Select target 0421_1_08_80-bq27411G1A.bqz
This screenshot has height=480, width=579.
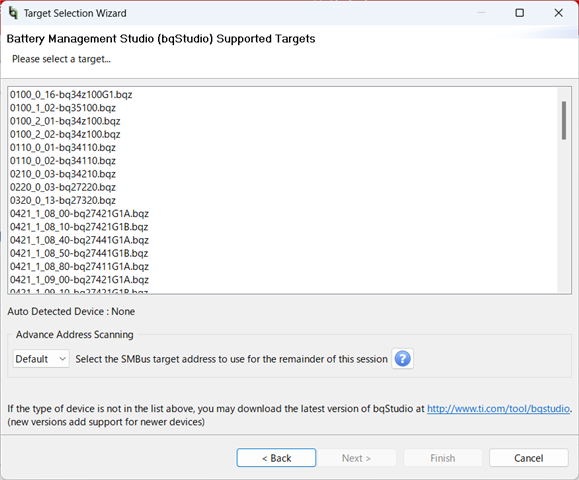(79, 267)
